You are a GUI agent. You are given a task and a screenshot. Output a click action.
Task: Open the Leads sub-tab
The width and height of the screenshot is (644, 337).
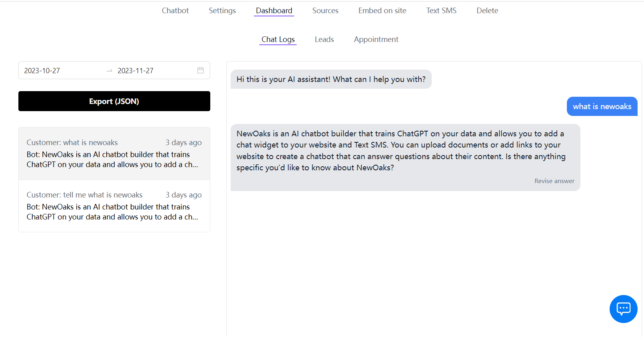(x=324, y=40)
